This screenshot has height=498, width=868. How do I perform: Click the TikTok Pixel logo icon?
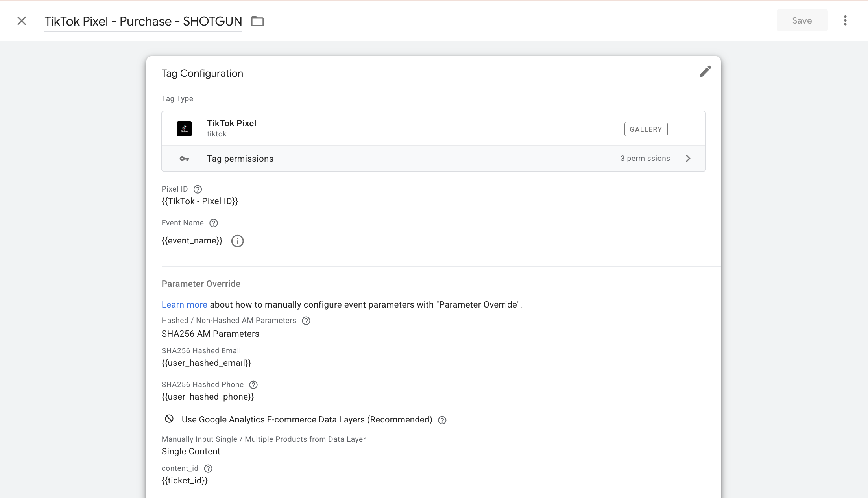pos(184,129)
